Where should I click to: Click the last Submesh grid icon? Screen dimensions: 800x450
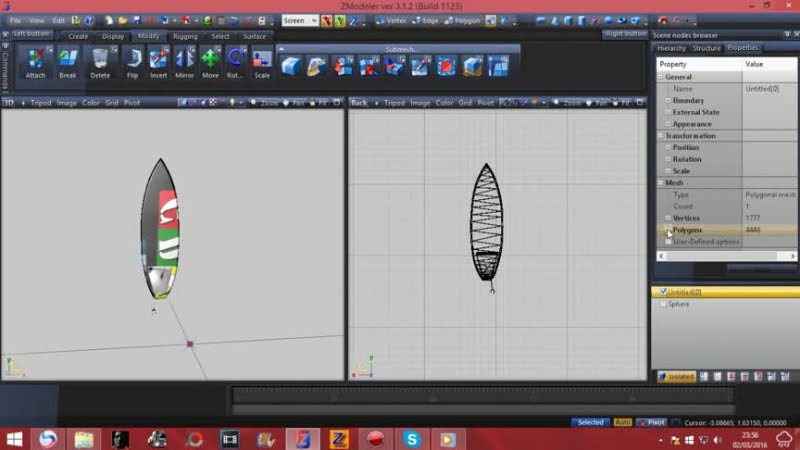498,66
